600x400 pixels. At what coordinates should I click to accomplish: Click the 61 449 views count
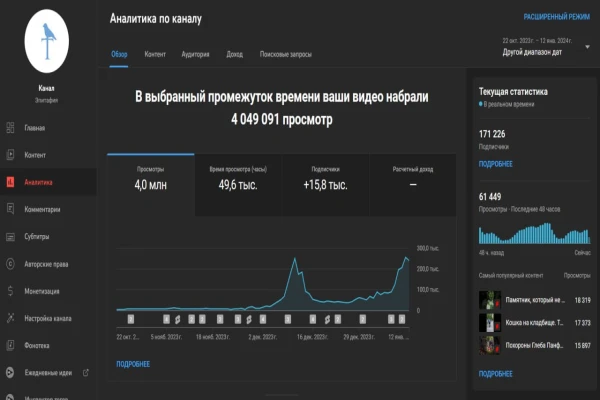click(490, 197)
